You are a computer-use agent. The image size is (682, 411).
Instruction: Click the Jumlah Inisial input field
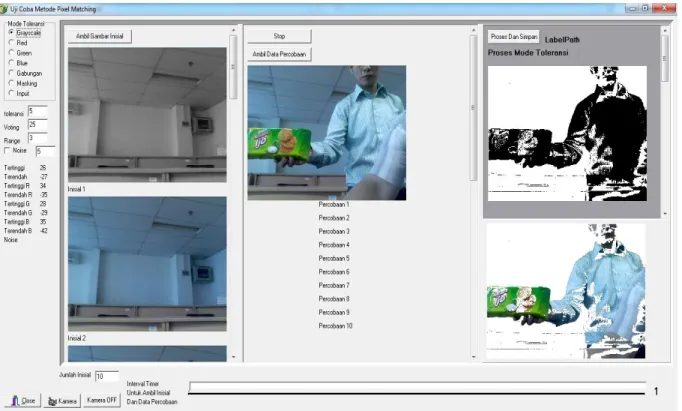click(x=107, y=376)
